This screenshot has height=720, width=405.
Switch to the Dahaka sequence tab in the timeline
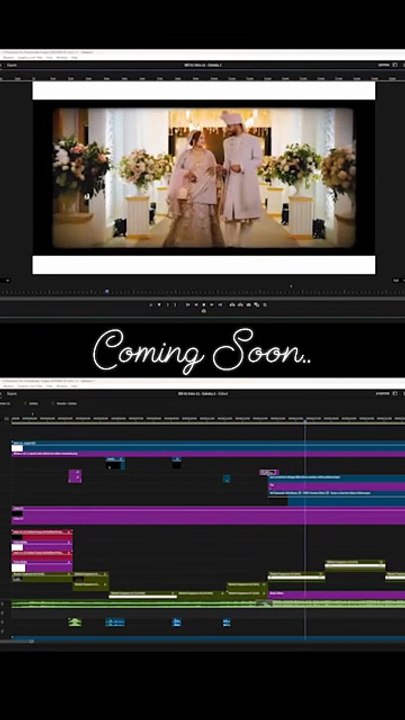pyautogui.click(x=34, y=404)
